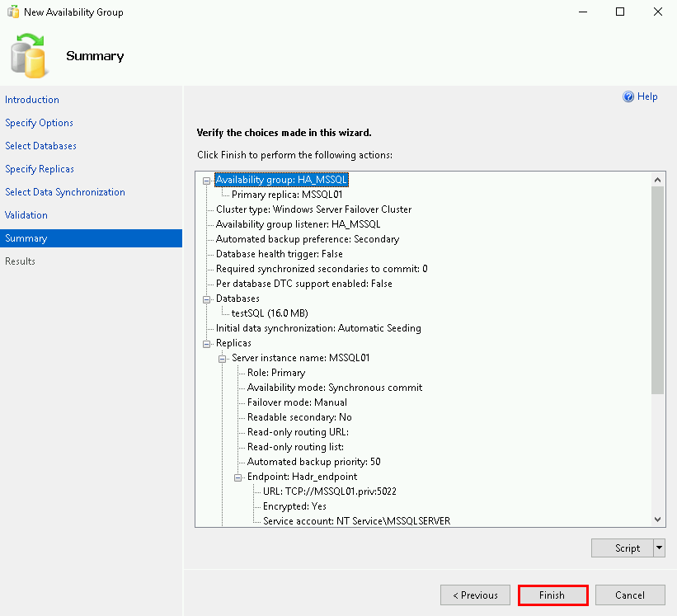The width and height of the screenshot is (677, 616).
Task: Click the wizard icon in the title bar
Action: click(12, 12)
